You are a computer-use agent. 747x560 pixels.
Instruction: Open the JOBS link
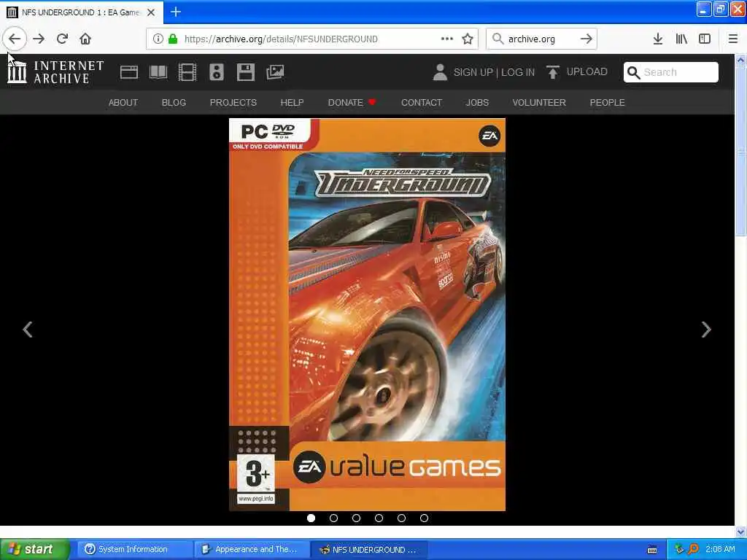click(477, 102)
